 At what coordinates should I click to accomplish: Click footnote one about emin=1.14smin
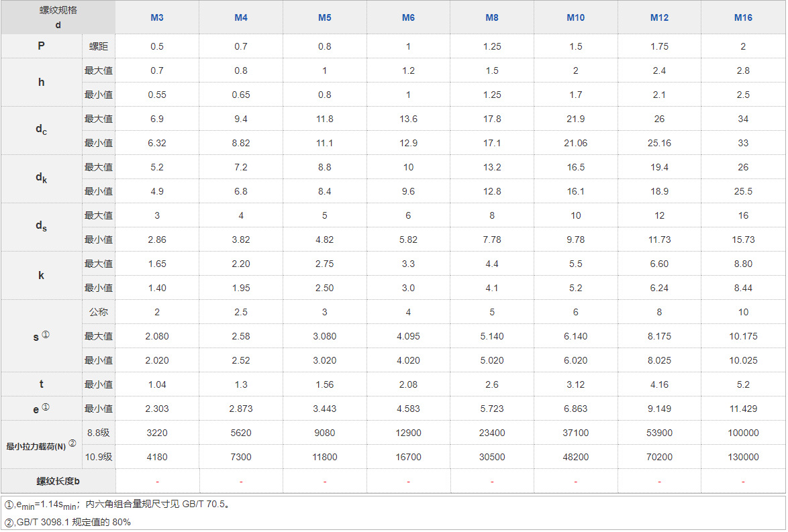point(118,504)
